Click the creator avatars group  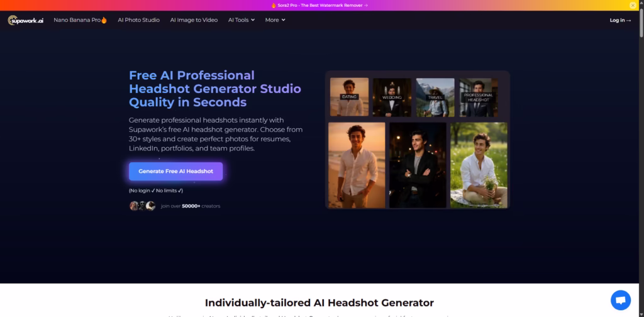point(142,206)
